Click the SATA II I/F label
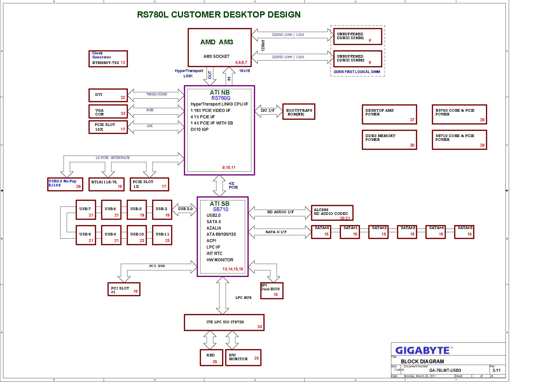Viewport: 555px width, 392px height. coord(276,232)
